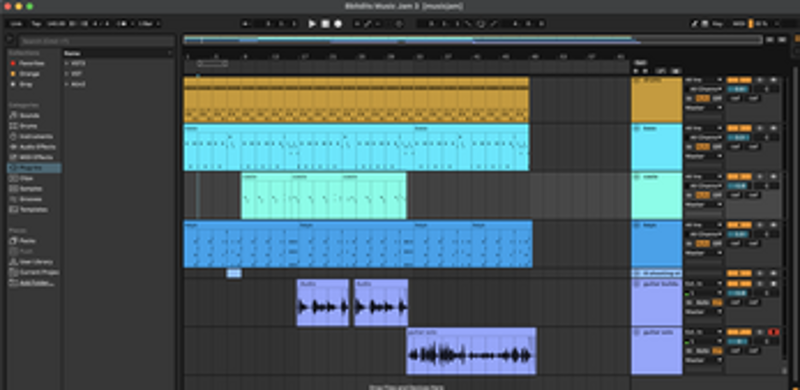This screenshot has height=390, width=800.
Task: Set drums track monitoring to Auto
Action: [703, 98]
